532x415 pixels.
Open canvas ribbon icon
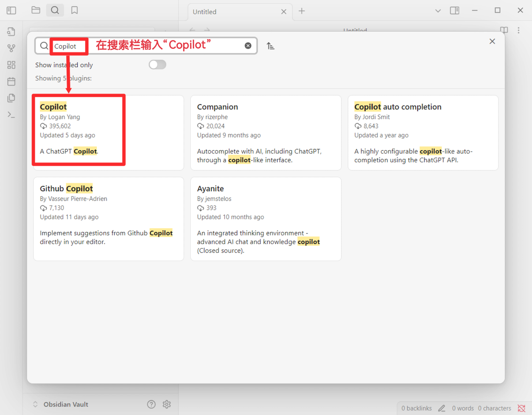[x=11, y=65]
